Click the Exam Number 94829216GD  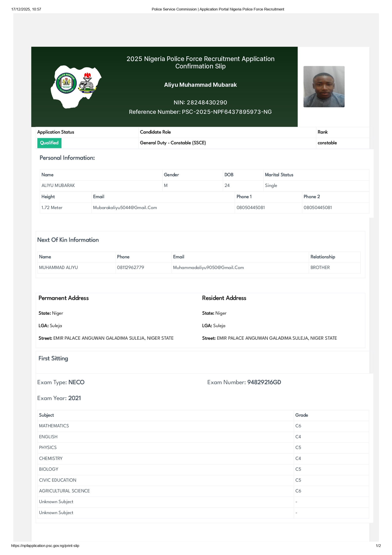264,382
